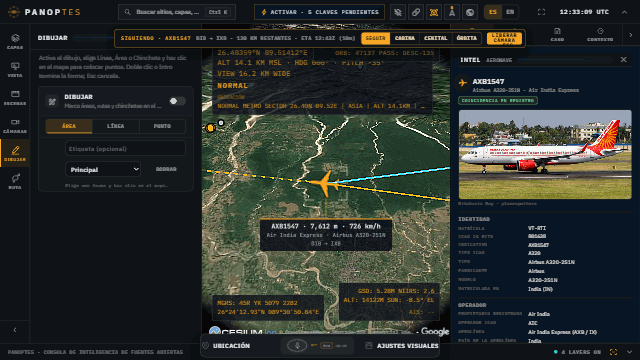This screenshot has height=360, width=640.
Task: Collapse the left sidebar with chevron
Action: [15, 330]
